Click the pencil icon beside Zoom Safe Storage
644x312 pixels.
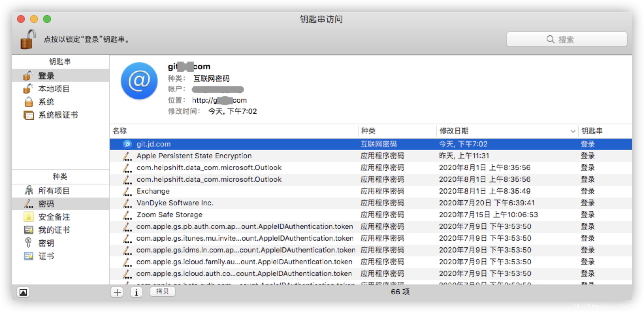pyautogui.click(x=127, y=215)
